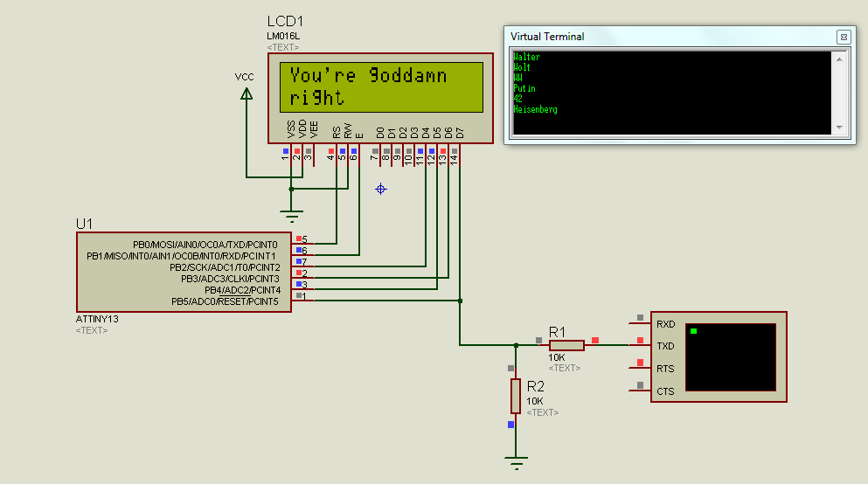The image size is (868, 484).
Task: Click the RXD pin label on terminal
Action: 665,324
